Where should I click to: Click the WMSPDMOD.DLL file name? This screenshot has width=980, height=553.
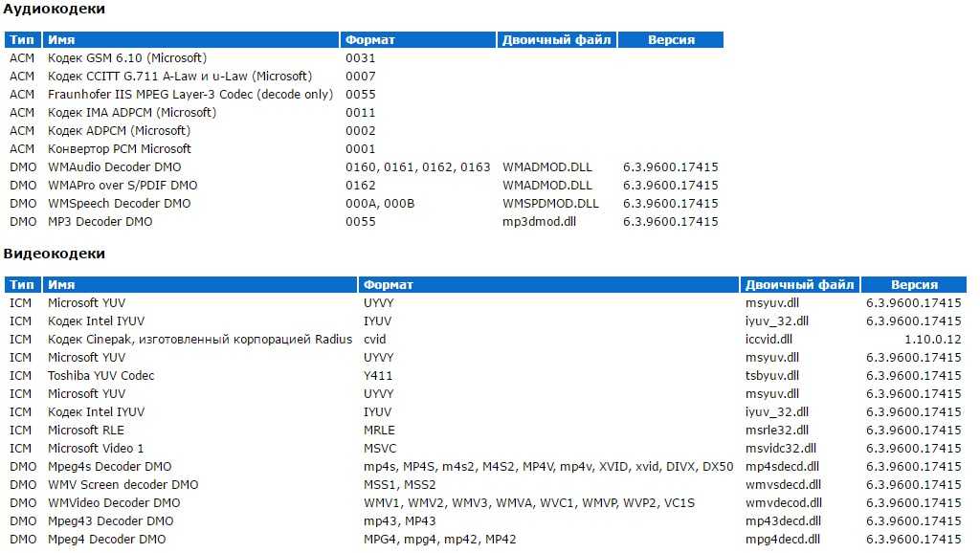point(550,204)
